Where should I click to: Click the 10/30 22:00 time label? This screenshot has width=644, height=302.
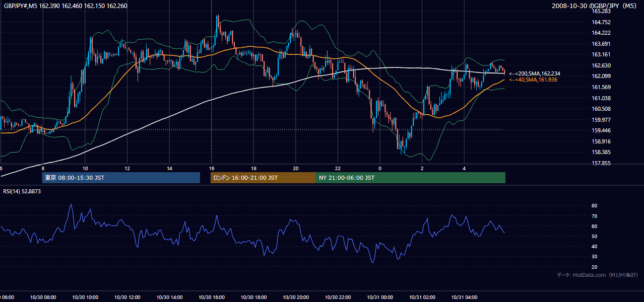[x=338, y=297]
